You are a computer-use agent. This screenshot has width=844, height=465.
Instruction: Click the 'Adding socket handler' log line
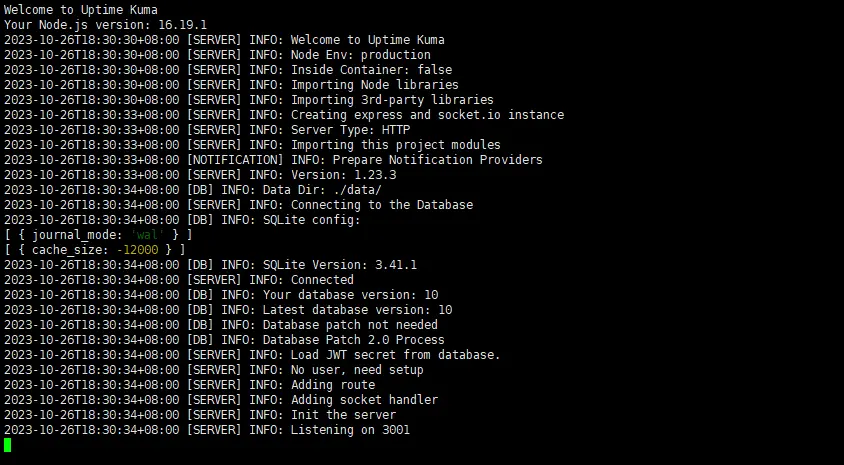pyautogui.click(x=221, y=399)
